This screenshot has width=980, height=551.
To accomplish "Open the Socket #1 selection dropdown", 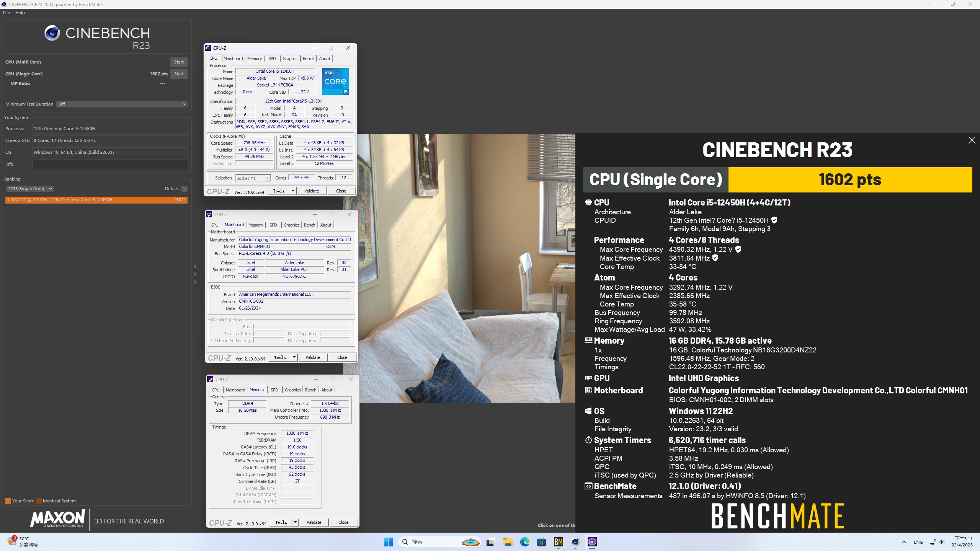I will [253, 178].
